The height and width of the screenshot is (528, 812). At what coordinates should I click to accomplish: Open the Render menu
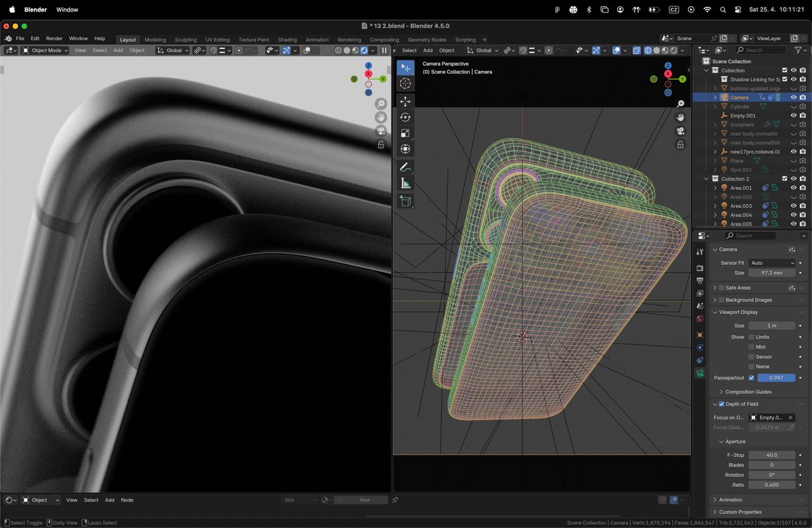[x=54, y=39]
